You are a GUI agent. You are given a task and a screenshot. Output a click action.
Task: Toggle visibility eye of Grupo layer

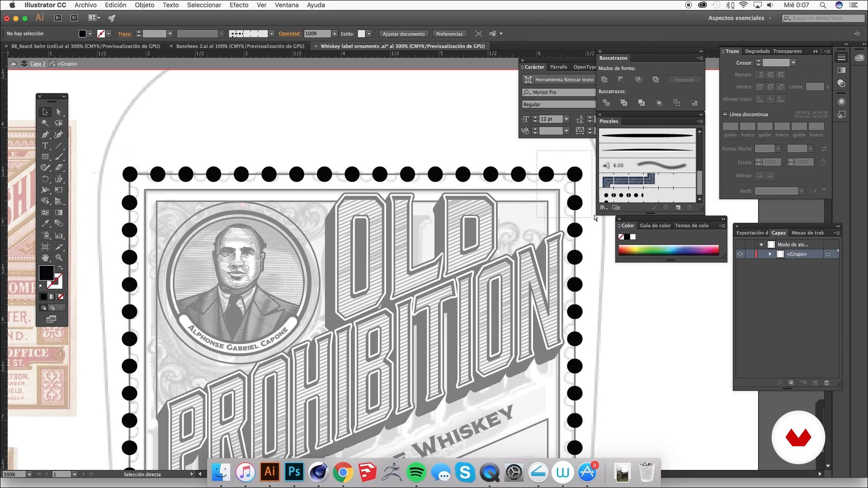click(x=740, y=254)
